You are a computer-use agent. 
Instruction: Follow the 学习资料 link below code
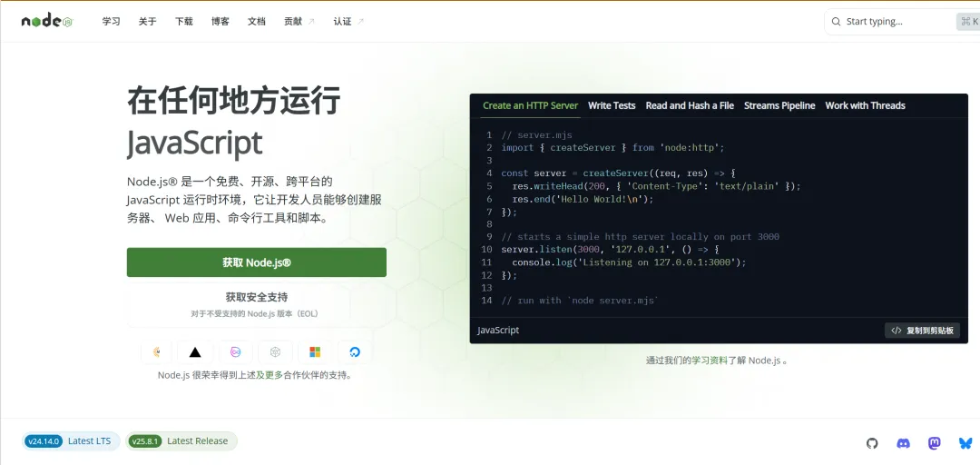(709, 361)
